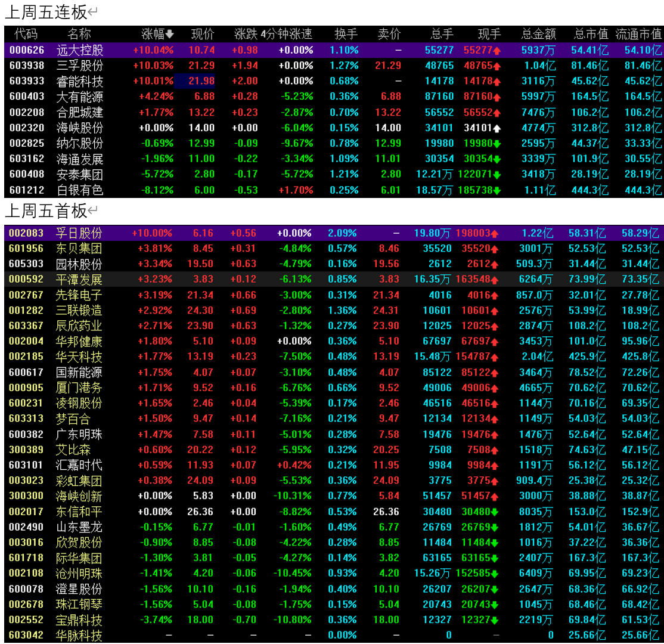Click the 卖价 column header
Viewport: 664px width, 644px height.
(x=389, y=34)
